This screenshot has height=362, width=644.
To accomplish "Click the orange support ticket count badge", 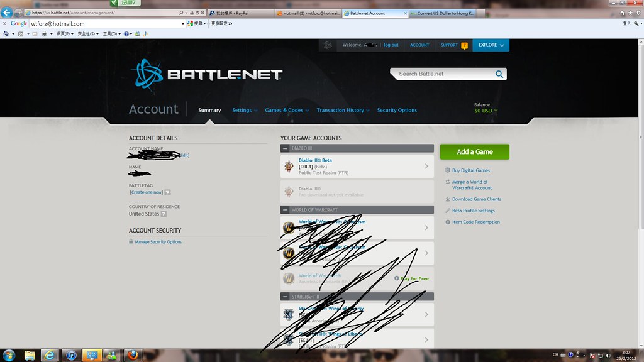I will (x=464, y=45).
